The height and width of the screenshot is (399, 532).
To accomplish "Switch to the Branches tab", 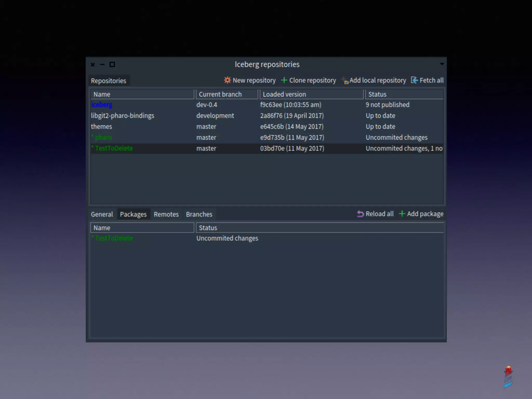I will (x=199, y=214).
